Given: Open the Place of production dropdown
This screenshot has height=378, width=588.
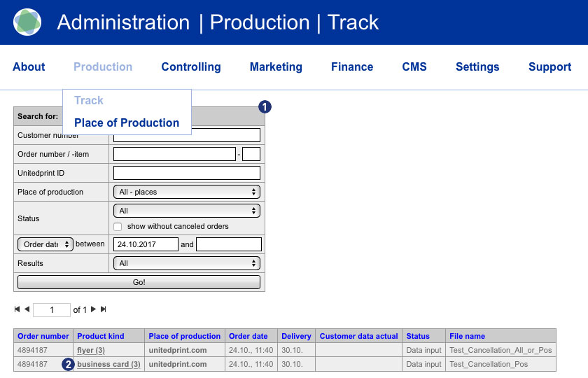Looking at the screenshot, I should tap(186, 192).
